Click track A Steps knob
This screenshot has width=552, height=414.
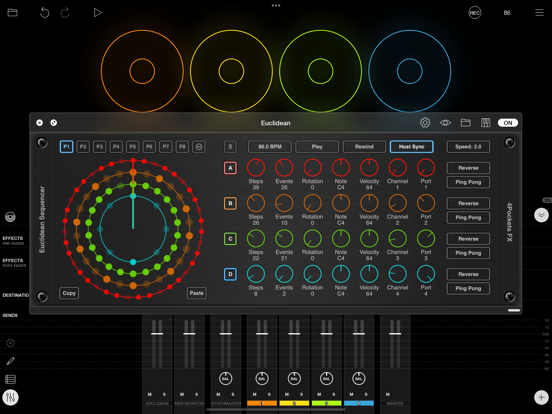point(256,168)
